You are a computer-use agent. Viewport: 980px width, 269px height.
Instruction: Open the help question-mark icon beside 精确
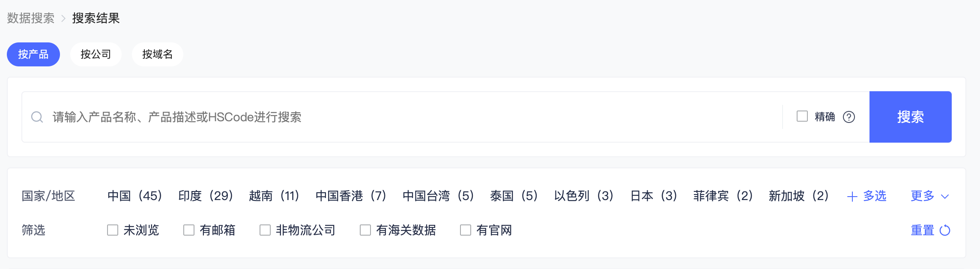coord(849,117)
